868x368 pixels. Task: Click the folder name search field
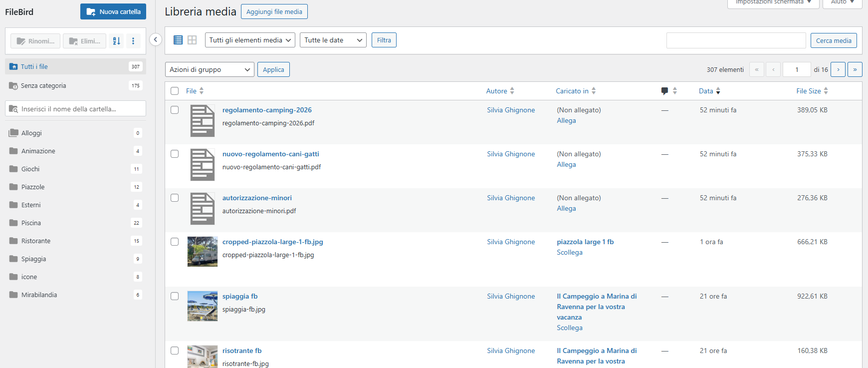pyautogui.click(x=80, y=109)
